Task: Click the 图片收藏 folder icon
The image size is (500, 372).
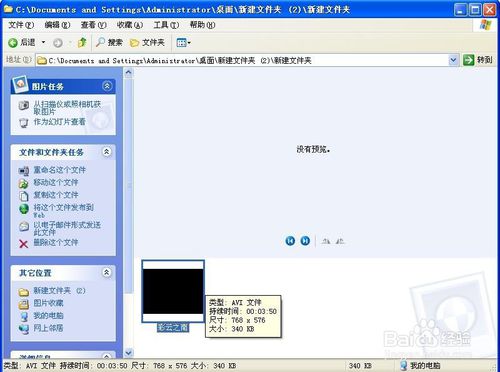Action: click(24, 304)
